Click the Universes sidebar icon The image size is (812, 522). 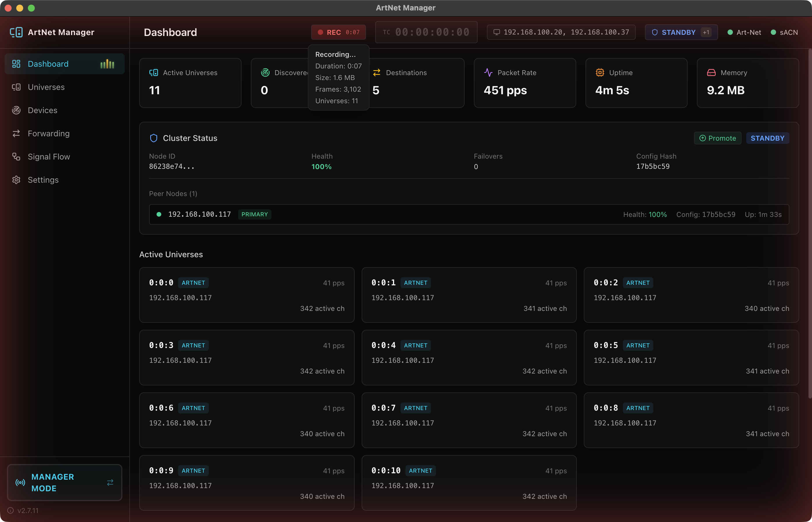tap(16, 87)
